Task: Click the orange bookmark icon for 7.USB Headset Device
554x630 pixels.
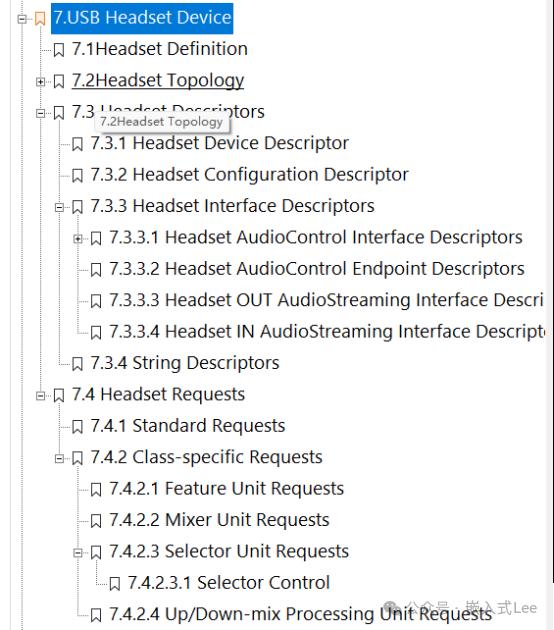Action: (x=40, y=18)
